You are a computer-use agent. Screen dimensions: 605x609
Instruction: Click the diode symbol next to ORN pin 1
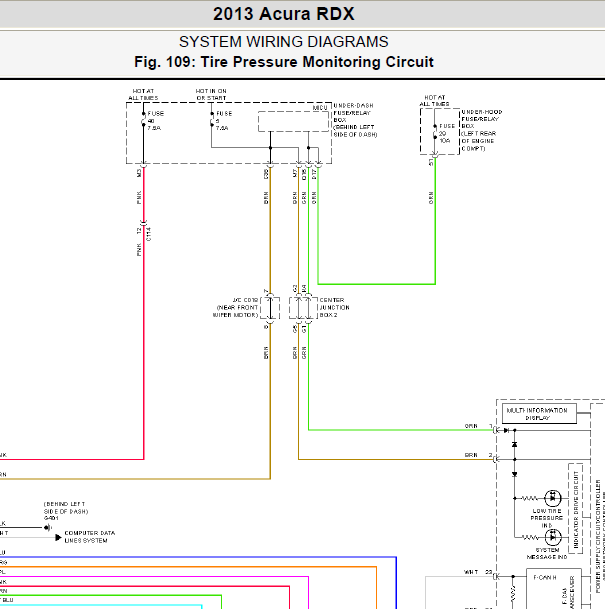[506, 430]
